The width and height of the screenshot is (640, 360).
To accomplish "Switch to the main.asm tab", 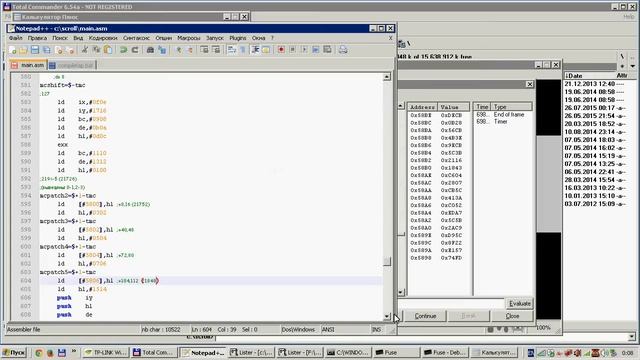I will tap(28, 65).
